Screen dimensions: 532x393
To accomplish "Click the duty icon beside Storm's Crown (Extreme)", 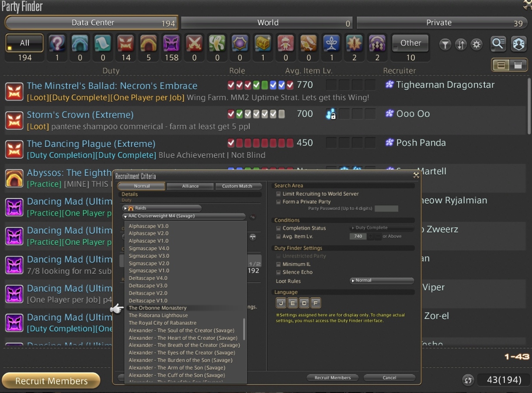I will (14, 120).
